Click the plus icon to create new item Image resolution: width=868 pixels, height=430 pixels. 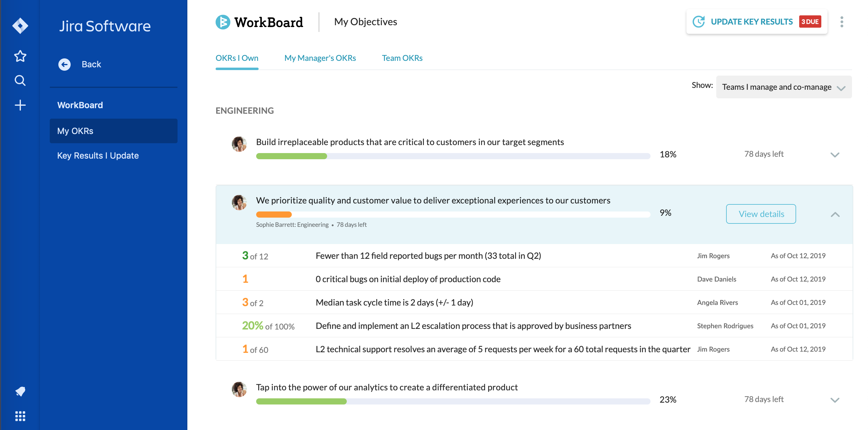click(20, 105)
